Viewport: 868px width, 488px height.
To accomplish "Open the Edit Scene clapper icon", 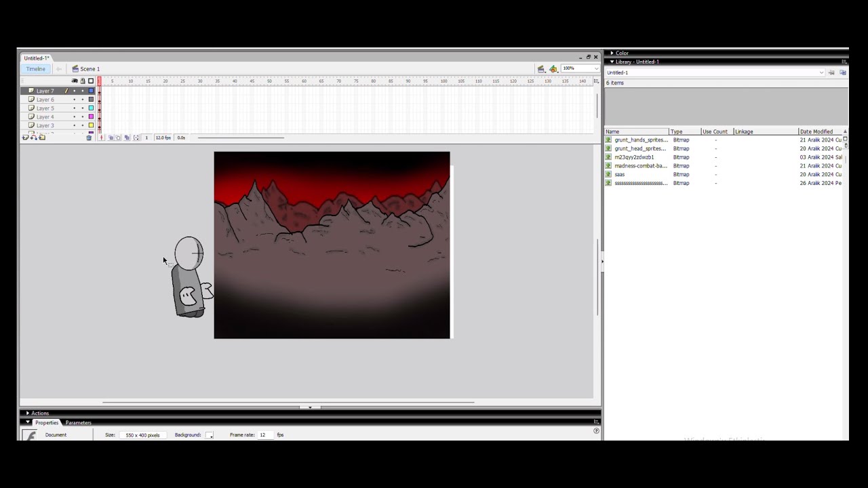I will click(541, 68).
